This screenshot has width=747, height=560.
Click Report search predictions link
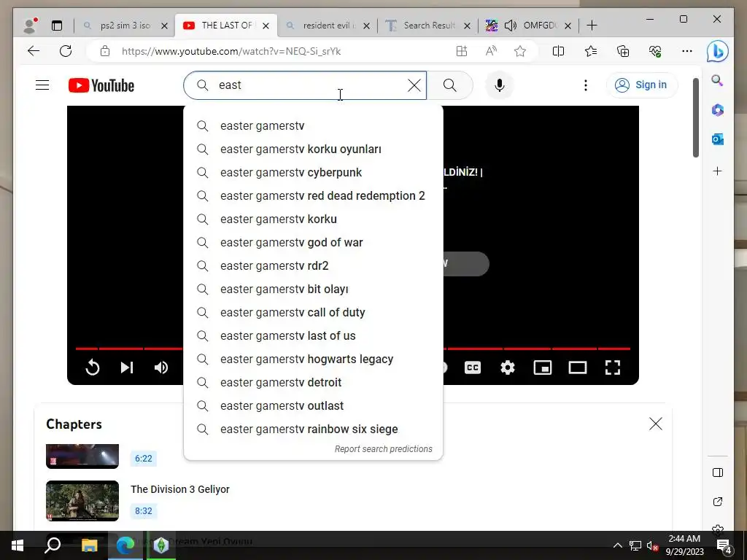point(384,449)
